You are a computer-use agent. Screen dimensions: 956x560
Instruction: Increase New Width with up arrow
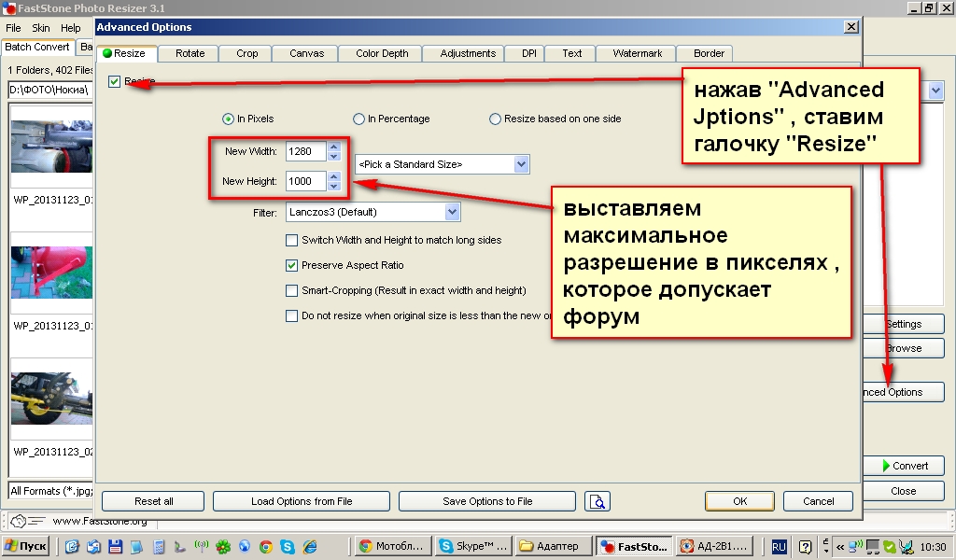click(x=334, y=147)
